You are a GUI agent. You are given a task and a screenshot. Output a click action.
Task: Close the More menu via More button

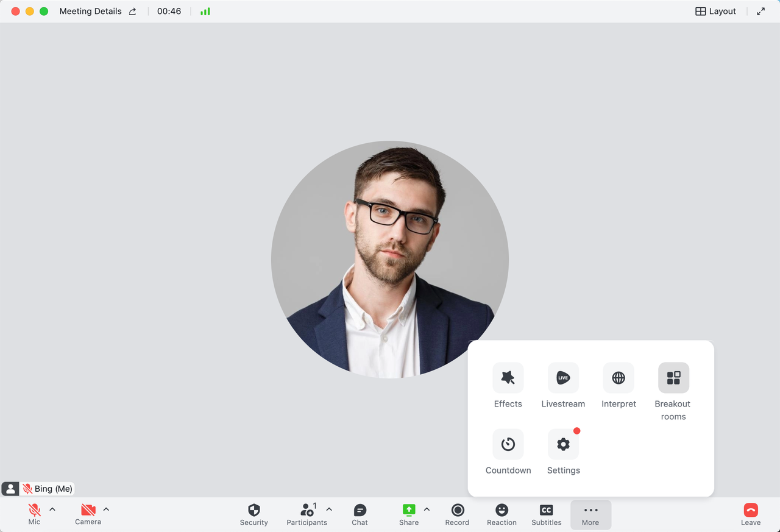pyautogui.click(x=590, y=514)
